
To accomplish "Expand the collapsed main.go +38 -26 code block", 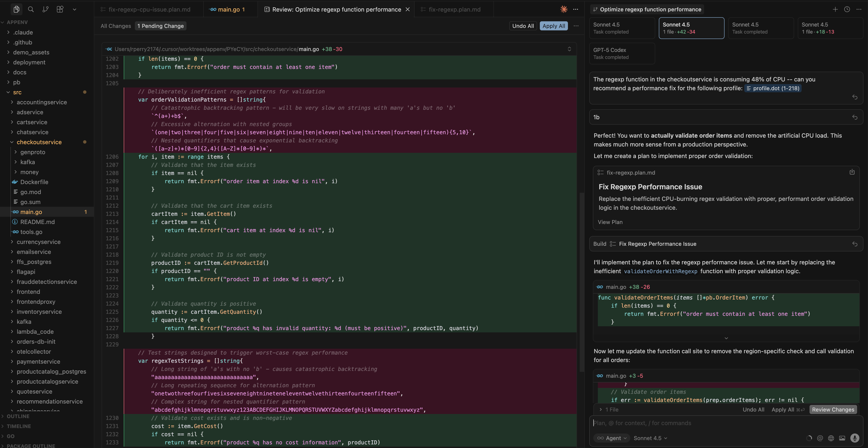I will click(x=726, y=338).
